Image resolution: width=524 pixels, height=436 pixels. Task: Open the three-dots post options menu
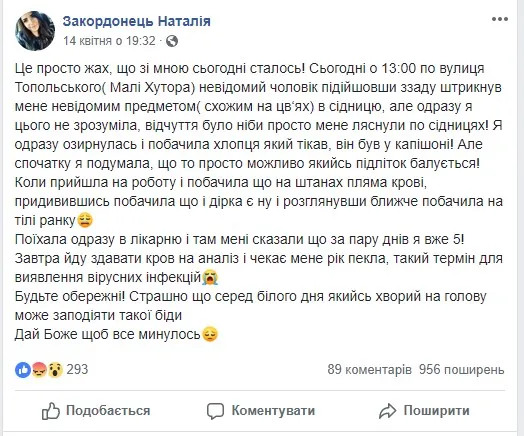(500, 19)
